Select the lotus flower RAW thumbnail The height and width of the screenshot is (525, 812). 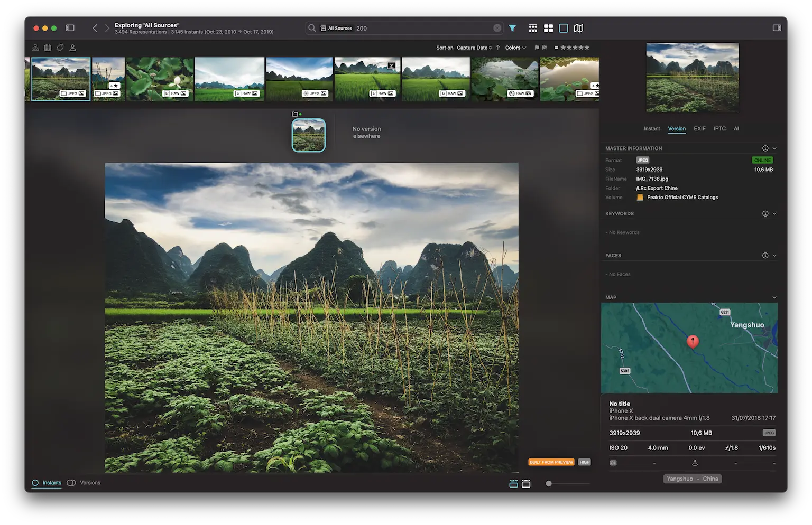[x=160, y=79]
